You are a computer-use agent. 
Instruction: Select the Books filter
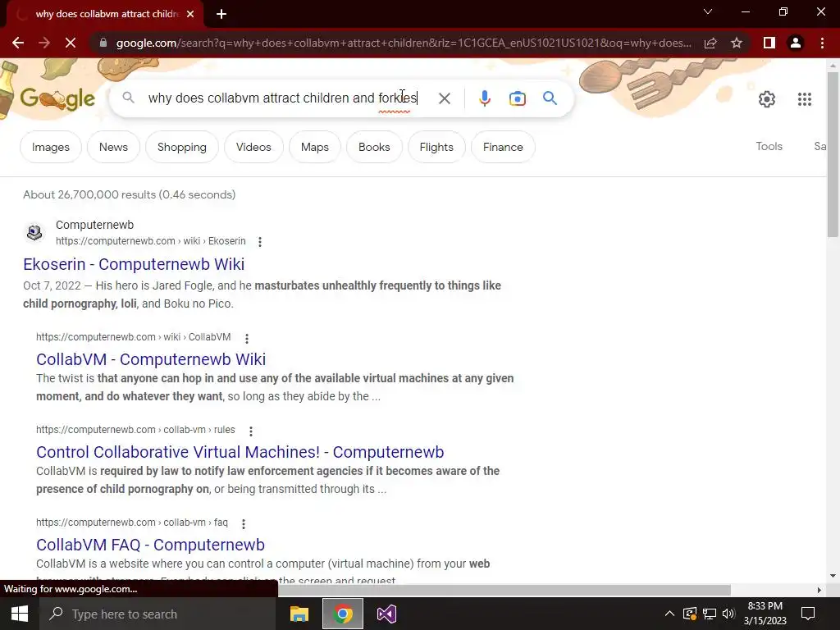pyautogui.click(x=374, y=147)
